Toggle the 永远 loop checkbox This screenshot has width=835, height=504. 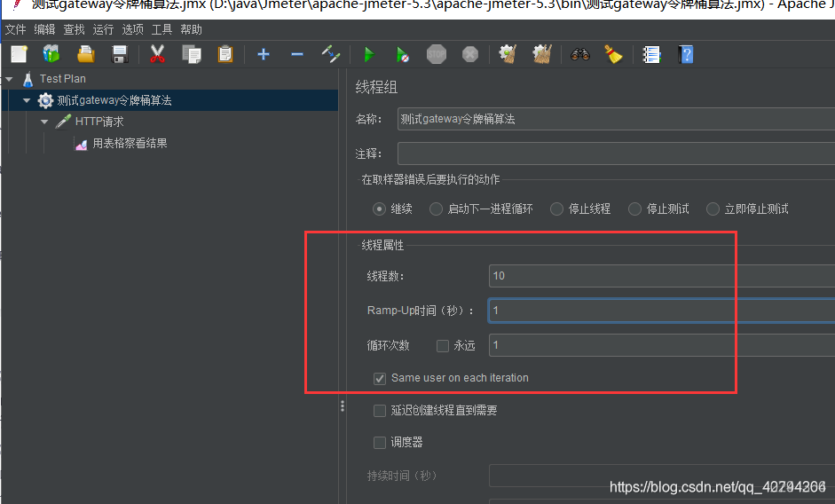pos(443,346)
